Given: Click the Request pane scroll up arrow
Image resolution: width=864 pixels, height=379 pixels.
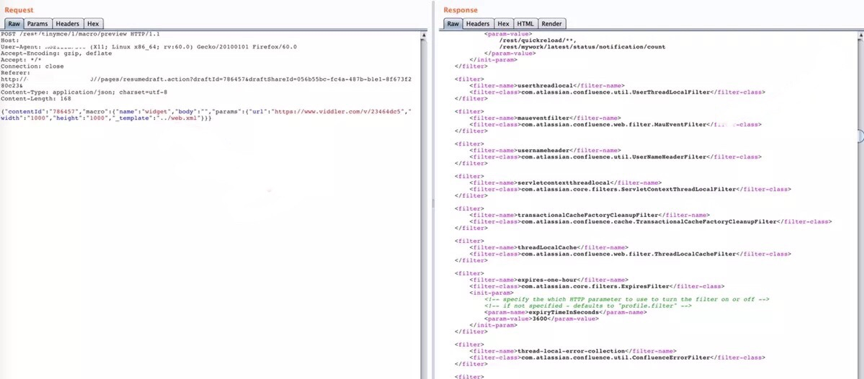Looking at the screenshot, I should (424, 35).
